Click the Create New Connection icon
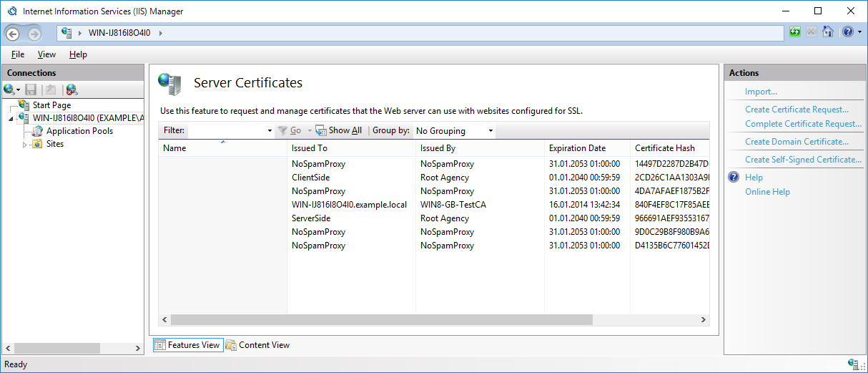This screenshot has height=373, width=868. (x=9, y=89)
